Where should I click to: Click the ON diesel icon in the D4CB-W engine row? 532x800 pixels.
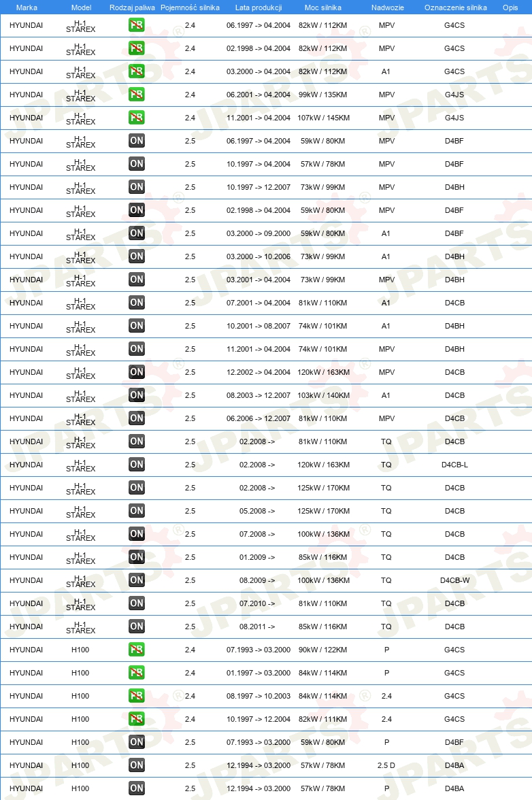136,580
